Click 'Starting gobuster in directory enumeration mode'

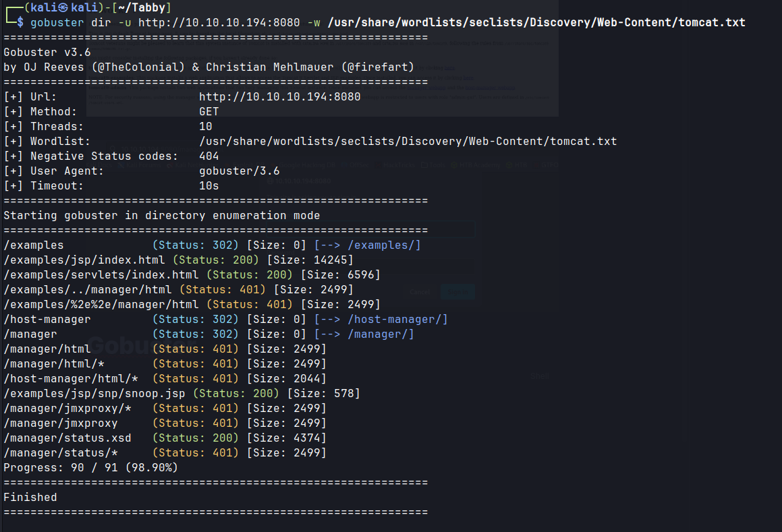coord(161,215)
